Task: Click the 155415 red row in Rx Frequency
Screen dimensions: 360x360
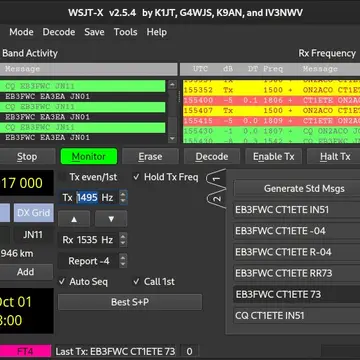Action: [272, 121]
